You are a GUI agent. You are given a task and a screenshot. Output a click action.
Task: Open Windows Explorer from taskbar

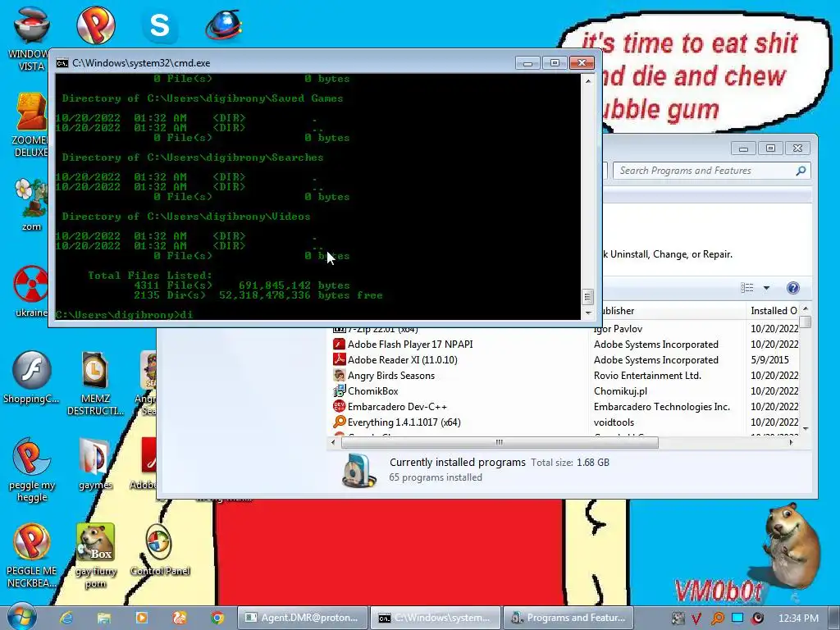coord(104,618)
